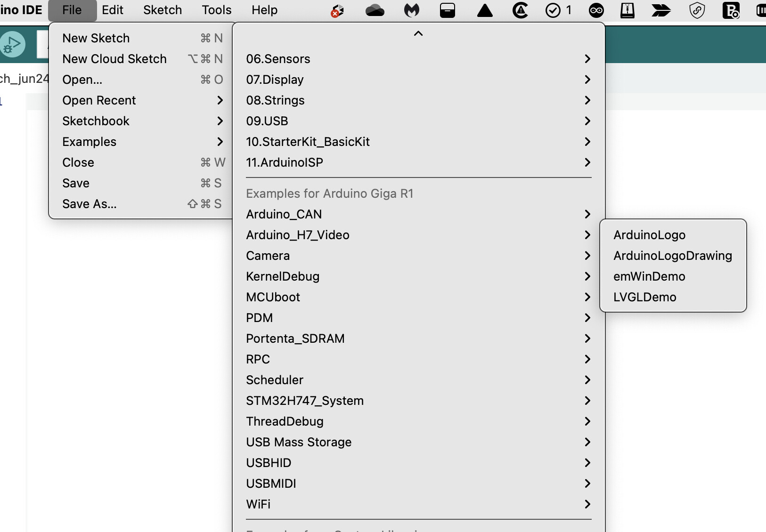This screenshot has width=766, height=532.
Task: Expand the STM32H747_System examples submenu
Action: point(418,401)
